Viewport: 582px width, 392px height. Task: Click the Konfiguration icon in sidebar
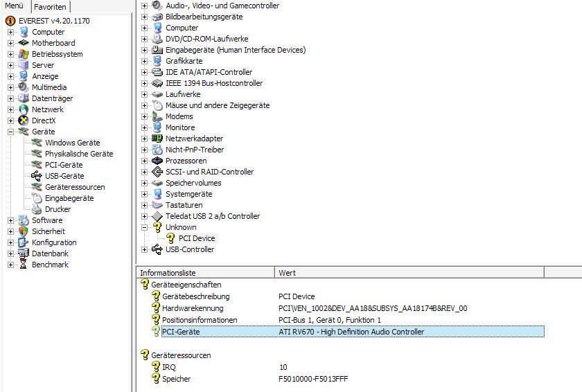[x=24, y=242]
